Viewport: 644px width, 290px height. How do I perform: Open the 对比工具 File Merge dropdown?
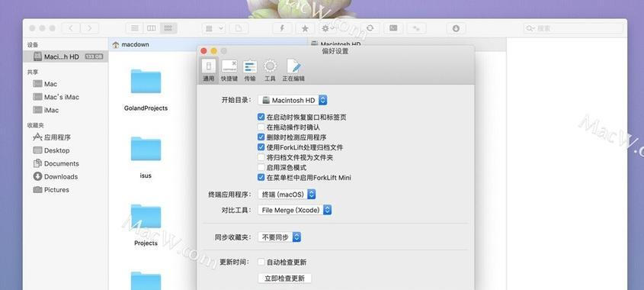pos(295,210)
